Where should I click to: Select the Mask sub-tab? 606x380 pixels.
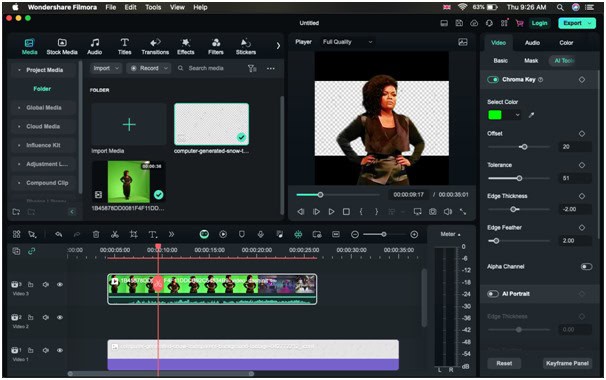pos(531,61)
